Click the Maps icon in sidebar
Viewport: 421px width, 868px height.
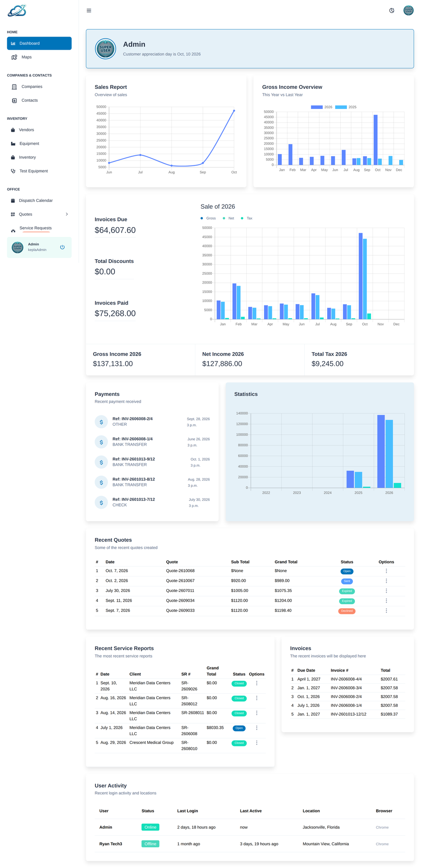tap(14, 57)
